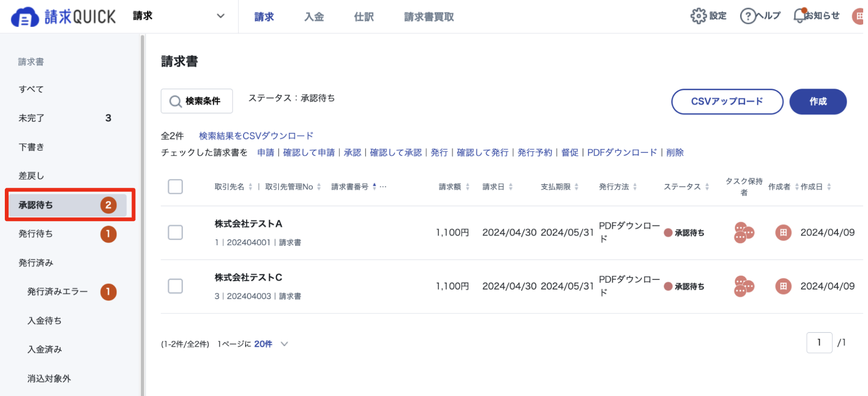Open the 20件 per-page dropdown
The image size is (868, 396).
[271, 344]
